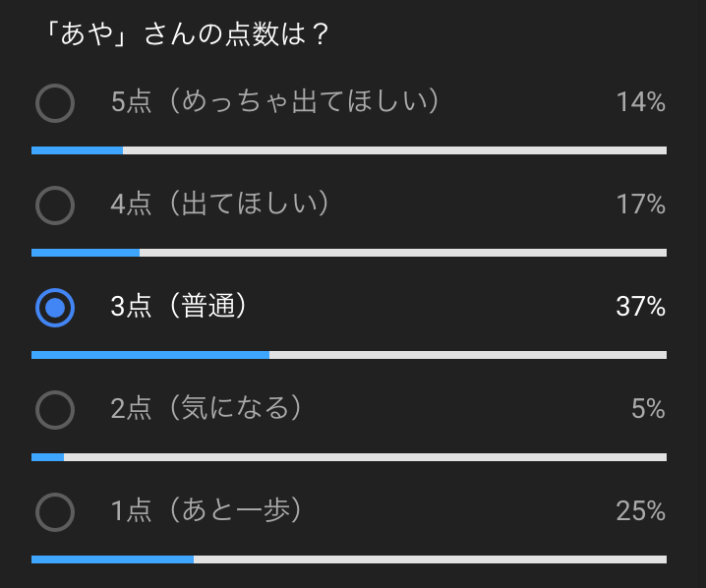The width and height of the screenshot is (706, 588).
Task: Choose the 1点 radio button
Action: click(55, 512)
